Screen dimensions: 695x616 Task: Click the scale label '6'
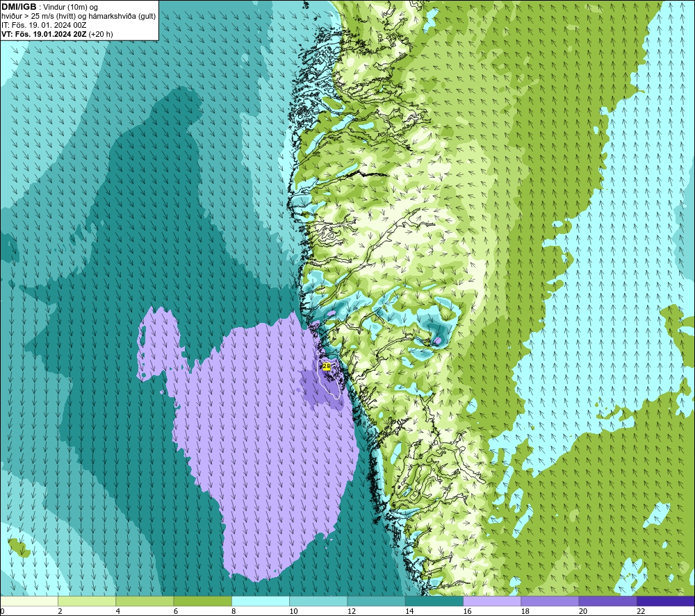click(176, 611)
